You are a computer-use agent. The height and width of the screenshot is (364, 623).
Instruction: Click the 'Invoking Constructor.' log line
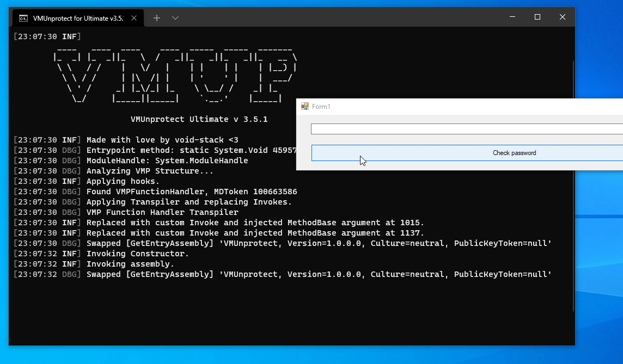pyautogui.click(x=101, y=253)
